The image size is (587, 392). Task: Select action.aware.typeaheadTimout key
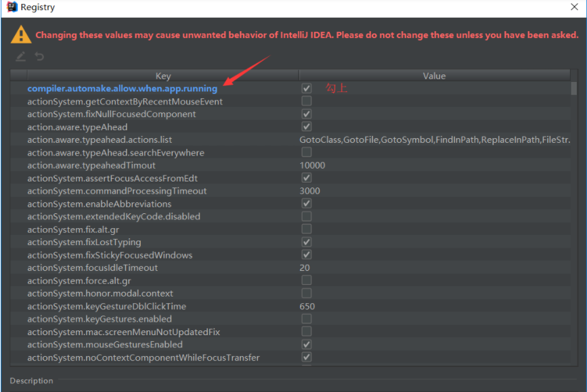coord(91,165)
